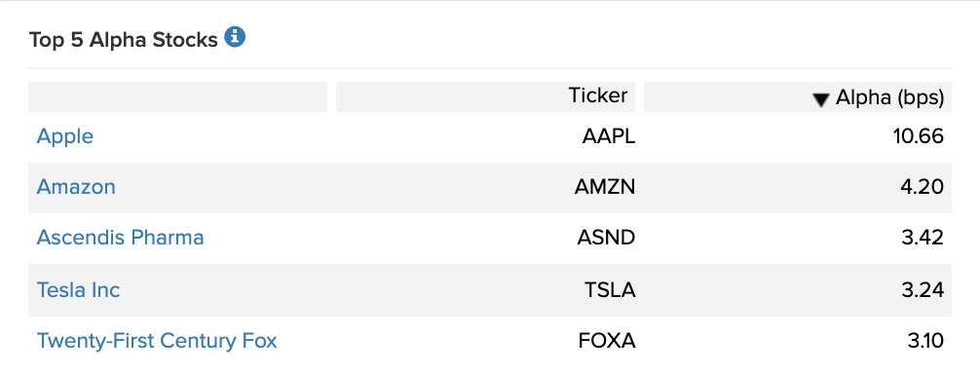This screenshot has height=373, width=980.
Task: Click the 10.66 alpha value
Action: 919,136
